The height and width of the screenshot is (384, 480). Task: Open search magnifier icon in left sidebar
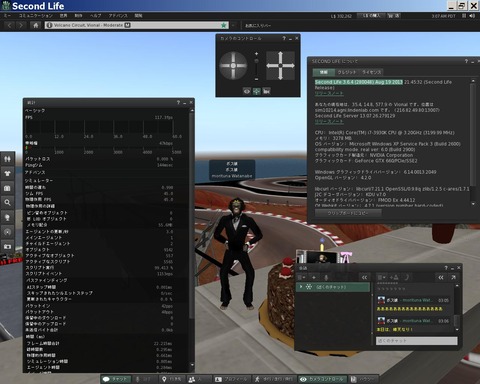click(x=7, y=202)
